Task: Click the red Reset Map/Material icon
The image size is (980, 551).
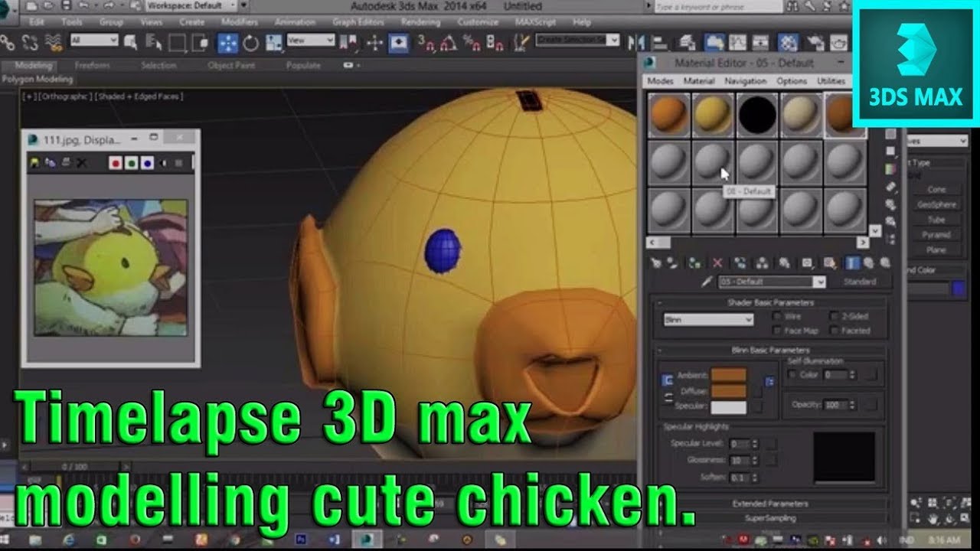Action: click(x=717, y=262)
